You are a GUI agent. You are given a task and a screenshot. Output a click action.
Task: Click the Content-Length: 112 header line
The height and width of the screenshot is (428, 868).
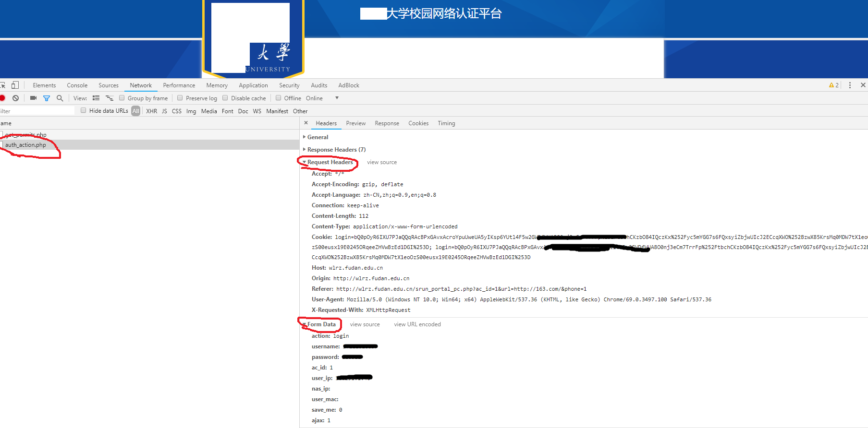(x=340, y=216)
